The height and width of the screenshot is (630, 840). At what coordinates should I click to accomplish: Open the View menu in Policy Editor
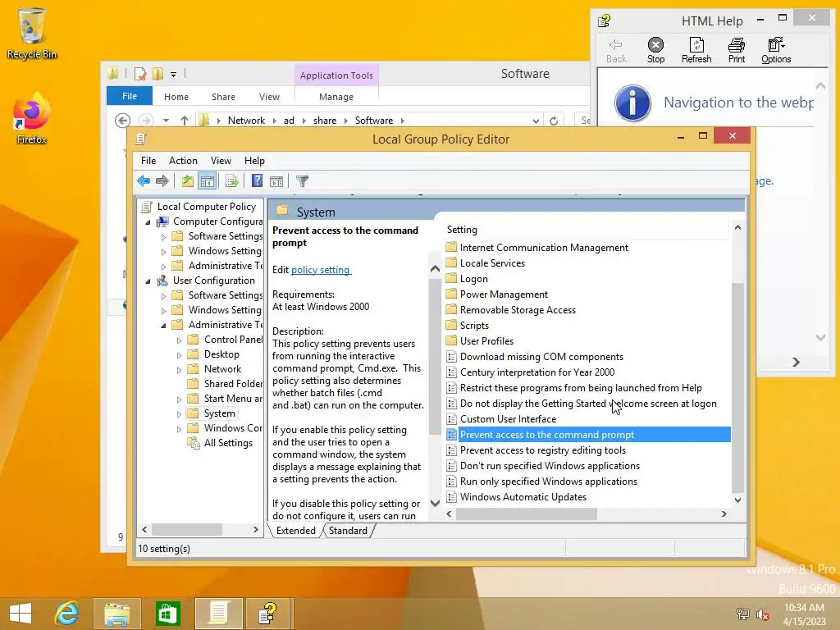tap(221, 161)
